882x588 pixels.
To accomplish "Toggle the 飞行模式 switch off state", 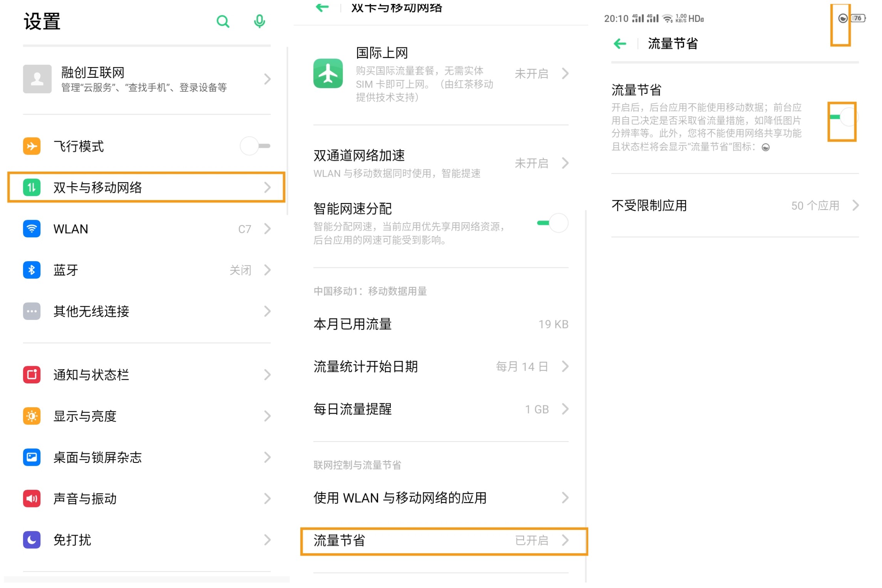I will coord(254,146).
